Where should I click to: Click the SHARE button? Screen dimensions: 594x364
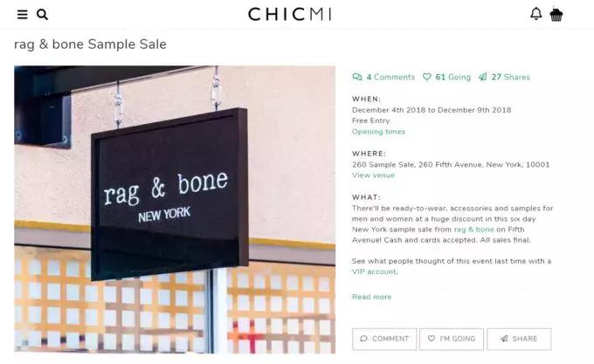pyautogui.click(x=519, y=339)
